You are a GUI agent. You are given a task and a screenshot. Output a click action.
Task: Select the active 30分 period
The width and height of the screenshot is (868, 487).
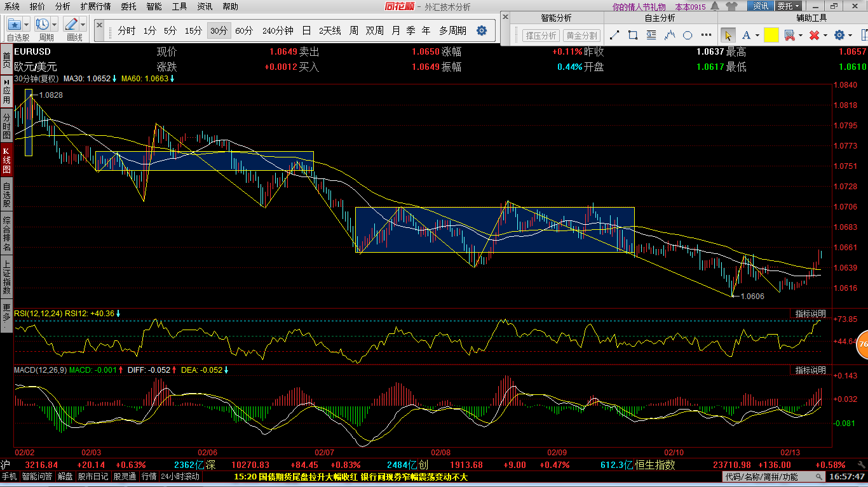click(219, 30)
